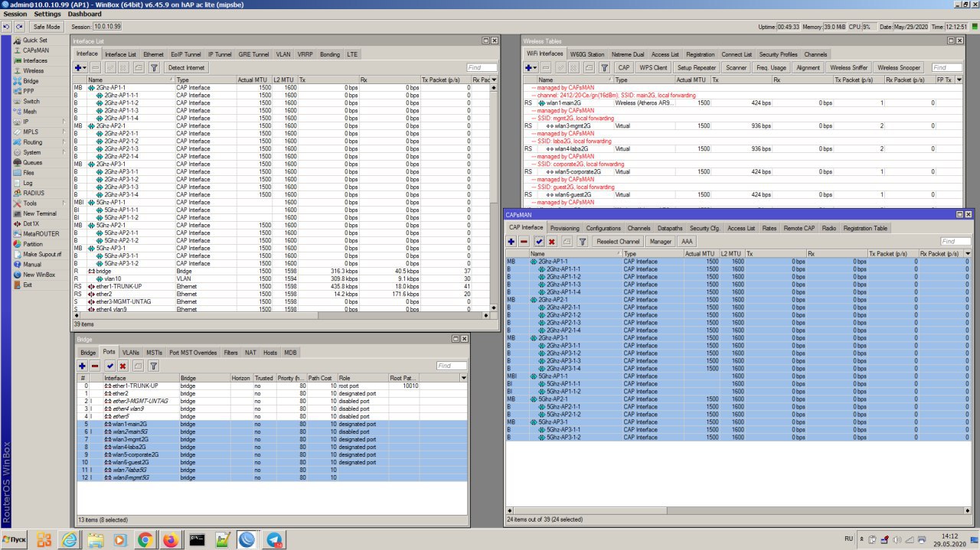Open add dropdown in Wireless Tables window
The width and height of the screenshot is (980, 550).
(x=531, y=67)
